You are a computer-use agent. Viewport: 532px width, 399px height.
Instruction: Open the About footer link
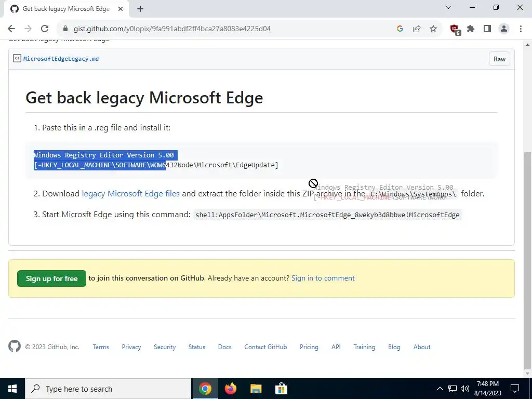[422, 347]
